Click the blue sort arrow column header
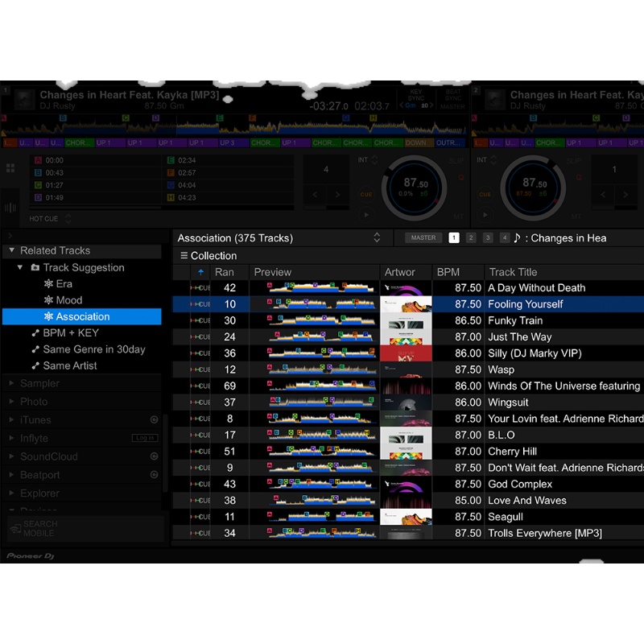644x644 pixels. click(x=200, y=272)
